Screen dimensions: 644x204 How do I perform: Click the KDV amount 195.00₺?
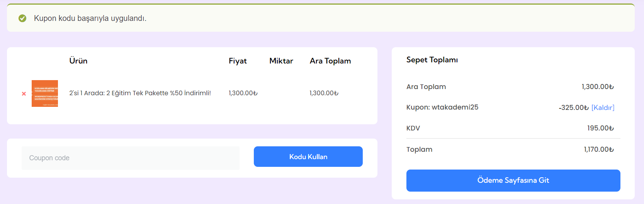point(600,128)
